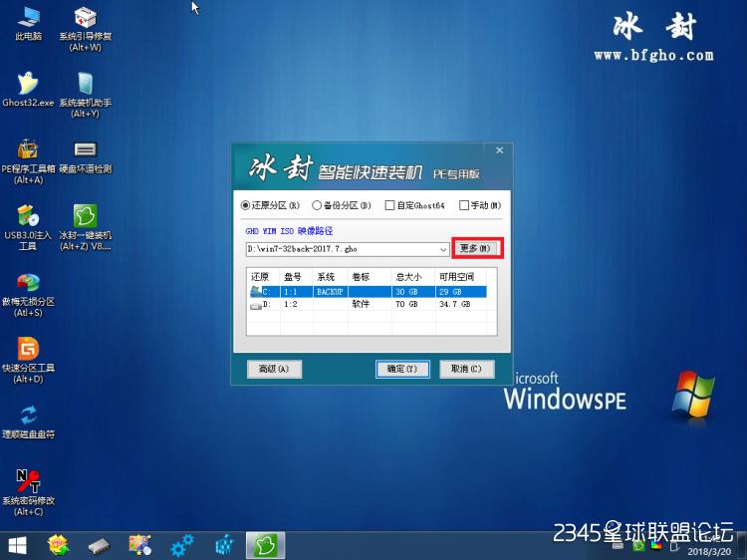Open the first taskbar icon beside Start
This screenshot has width=747, height=560.
coord(58,546)
